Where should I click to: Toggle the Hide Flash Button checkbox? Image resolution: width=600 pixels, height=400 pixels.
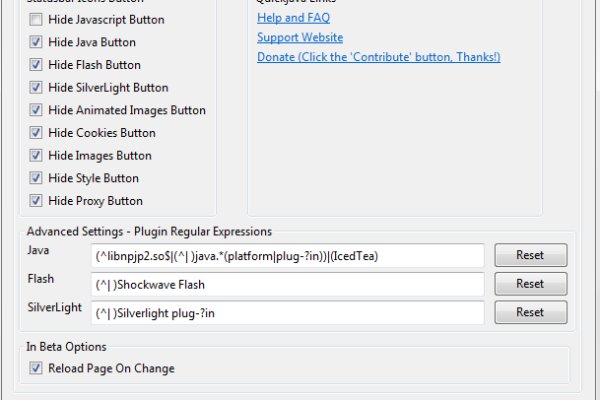click(x=36, y=65)
